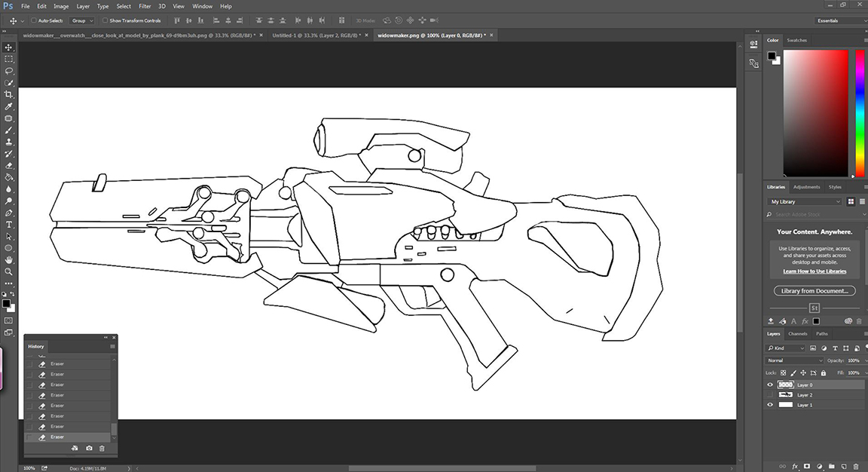Select the Paint Bucket tool
Viewport: 868px width, 472px height.
pyautogui.click(x=9, y=177)
